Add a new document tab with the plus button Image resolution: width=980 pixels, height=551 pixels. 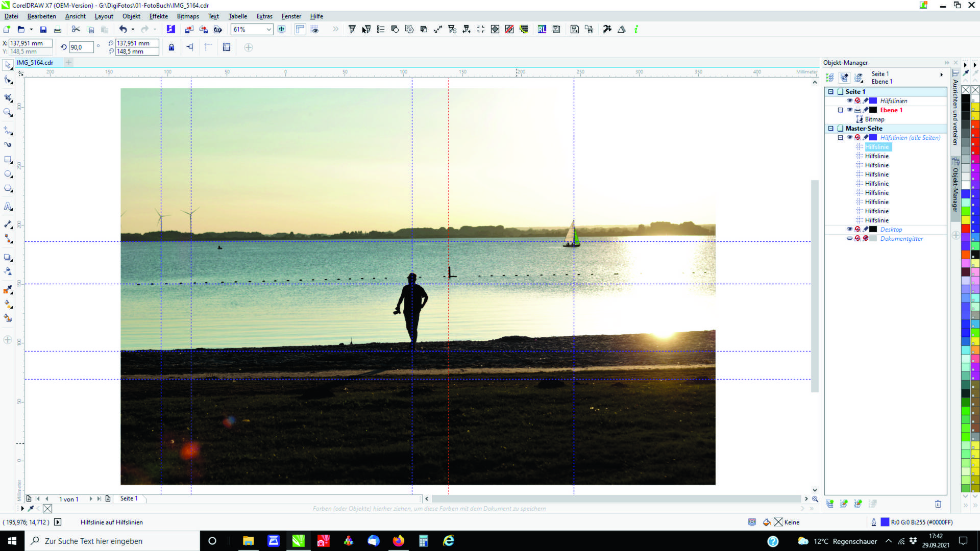click(x=68, y=62)
